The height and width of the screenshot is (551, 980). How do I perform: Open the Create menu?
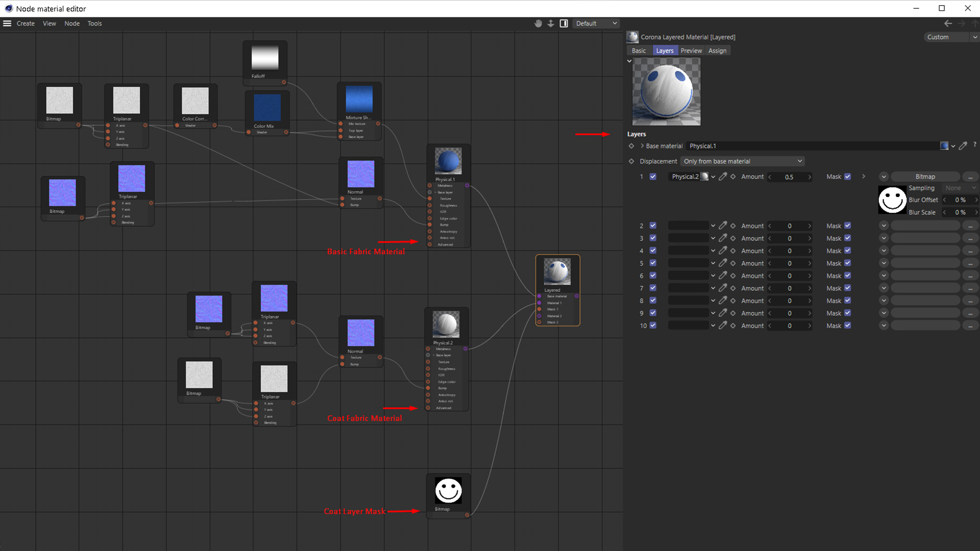pyautogui.click(x=26, y=23)
